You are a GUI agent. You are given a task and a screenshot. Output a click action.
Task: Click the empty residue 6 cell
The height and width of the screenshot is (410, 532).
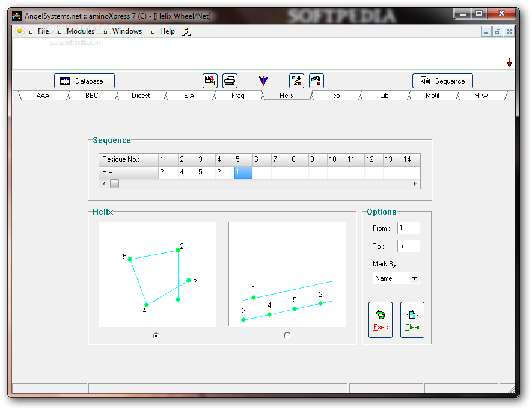click(x=262, y=172)
